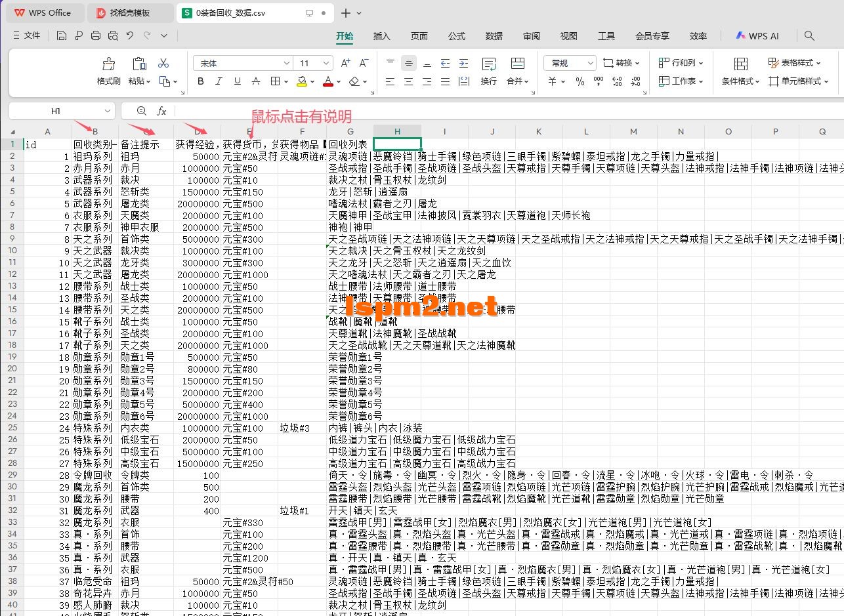This screenshot has width=844, height=616.
Task: Toggle underline formatting
Action: tap(236, 81)
